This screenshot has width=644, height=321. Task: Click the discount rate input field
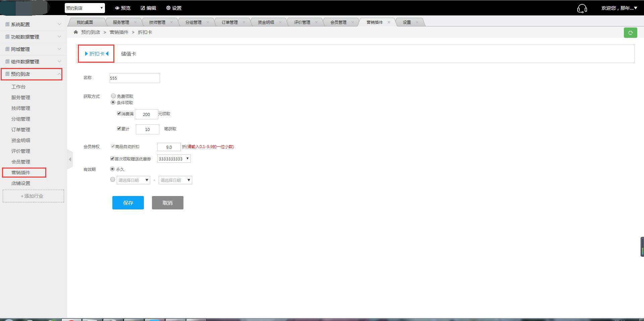coord(169,147)
